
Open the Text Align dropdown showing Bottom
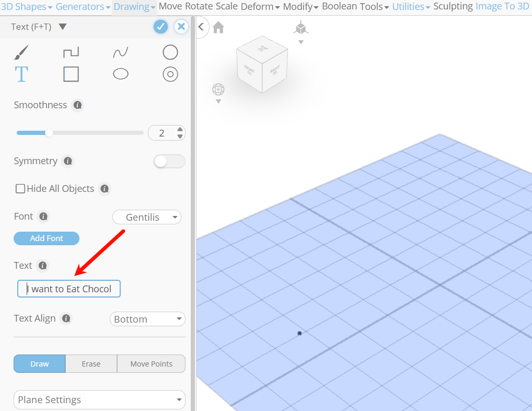tap(147, 319)
